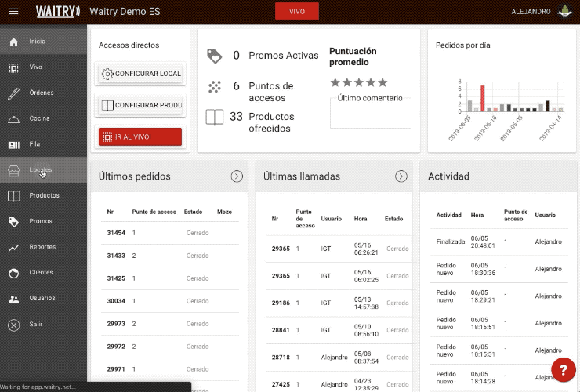Click the Promos Activas tag icon
This screenshot has width=580, height=392.
[x=214, y=56]
